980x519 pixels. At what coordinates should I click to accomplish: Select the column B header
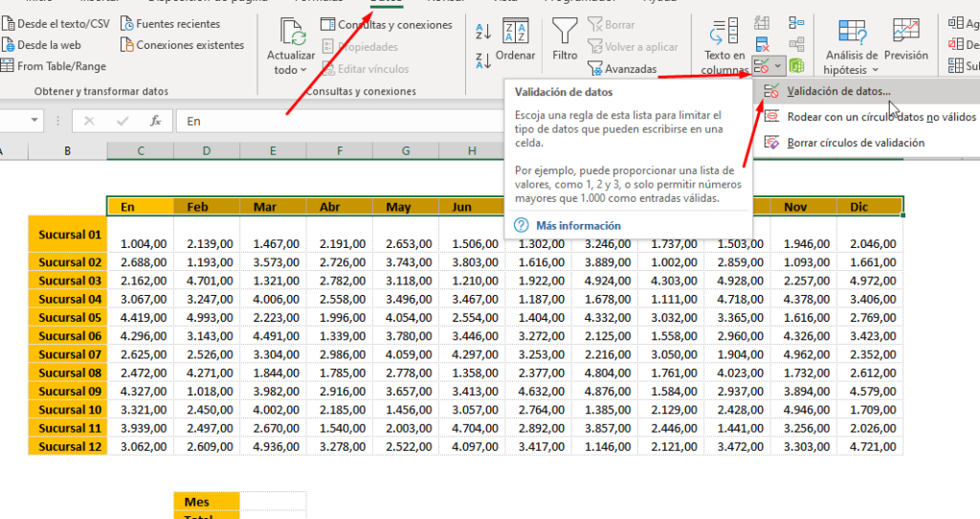(x=68, y=150)
